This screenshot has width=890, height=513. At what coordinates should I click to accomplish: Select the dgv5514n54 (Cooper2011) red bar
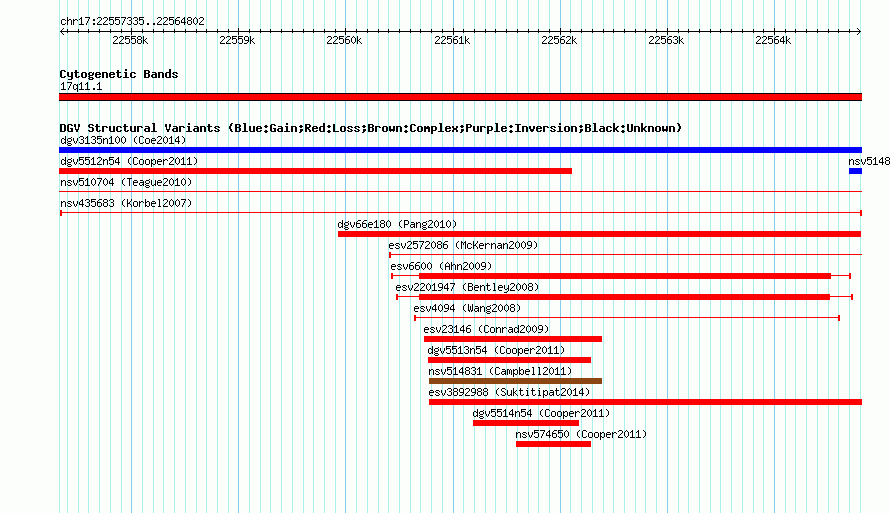tap(526, 423)
